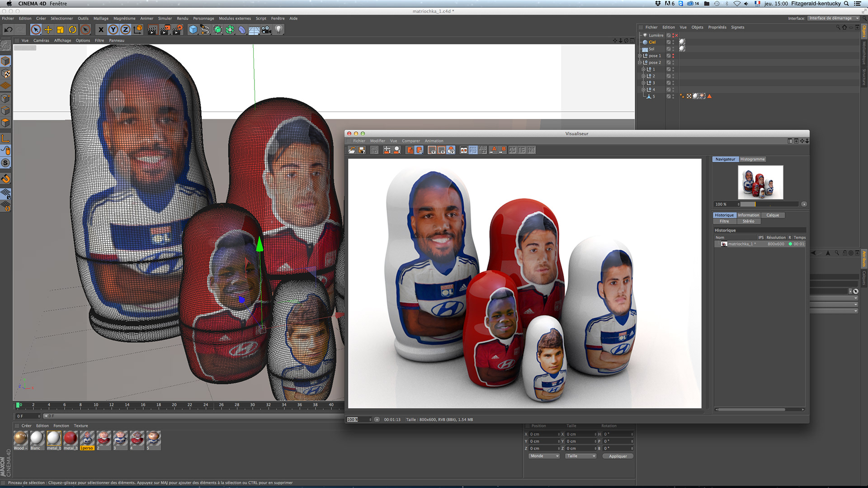Toggle the Y axis lock

coord(113,30)
